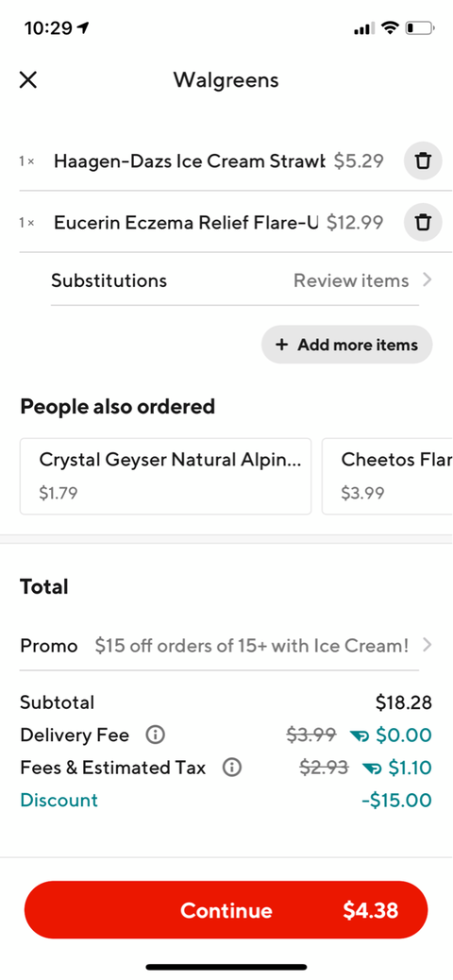Close the Walgreens cart with X icon
The height and width of the screenshot is (980, 453).
28,80
